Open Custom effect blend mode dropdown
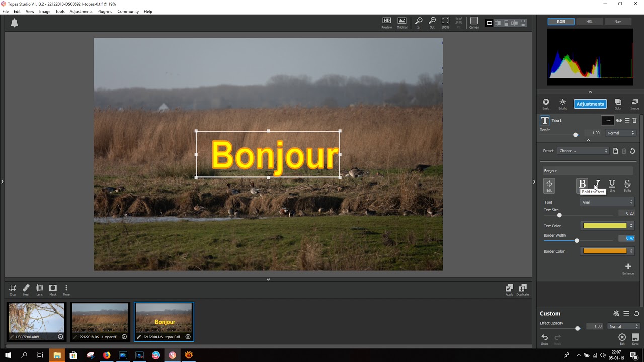This screenshot has width=644, height=362. (x=623, y=326)
